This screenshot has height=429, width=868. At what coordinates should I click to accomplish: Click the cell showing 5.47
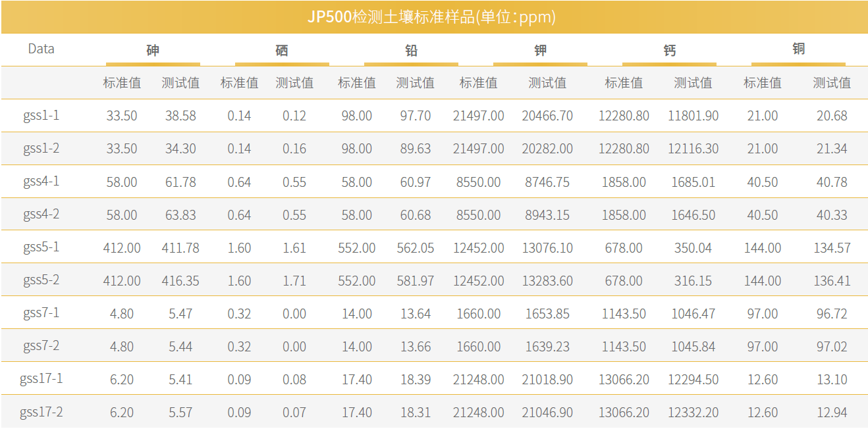[180, 314]
